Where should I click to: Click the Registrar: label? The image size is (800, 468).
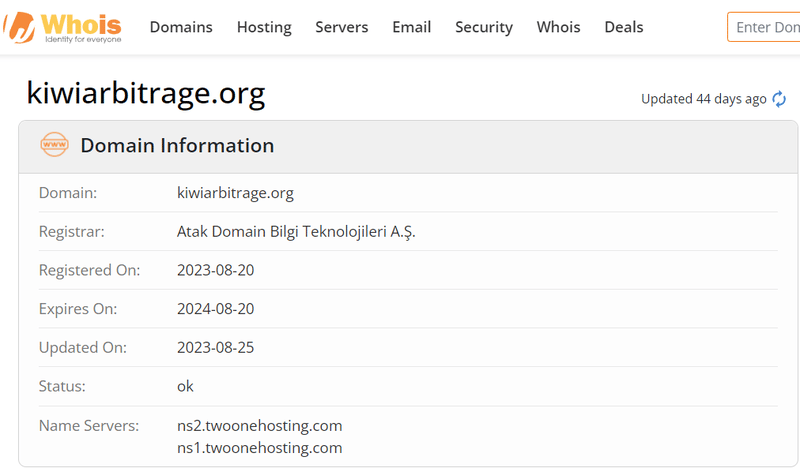pos(71,232)
